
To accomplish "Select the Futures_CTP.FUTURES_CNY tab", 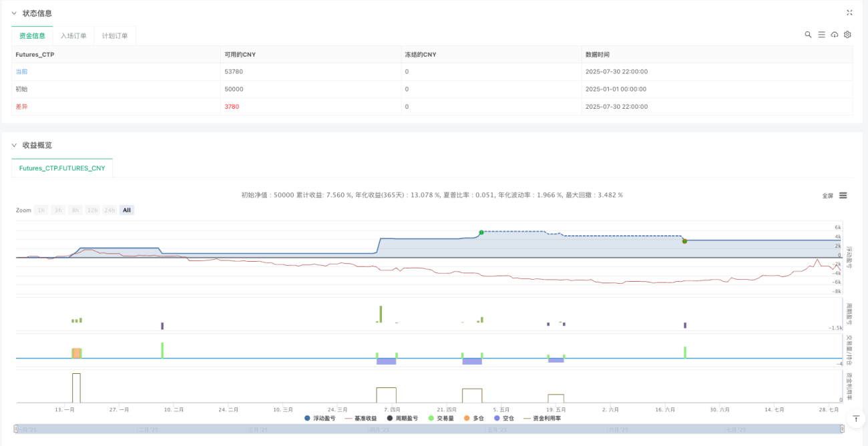I will click(x=62, y=168).
